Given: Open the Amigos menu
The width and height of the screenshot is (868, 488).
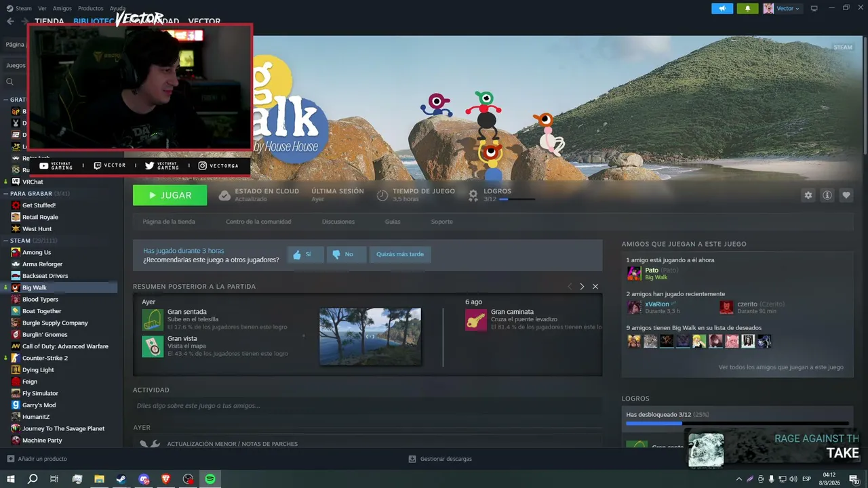Looking at the screenshot, I should [62, 8].
